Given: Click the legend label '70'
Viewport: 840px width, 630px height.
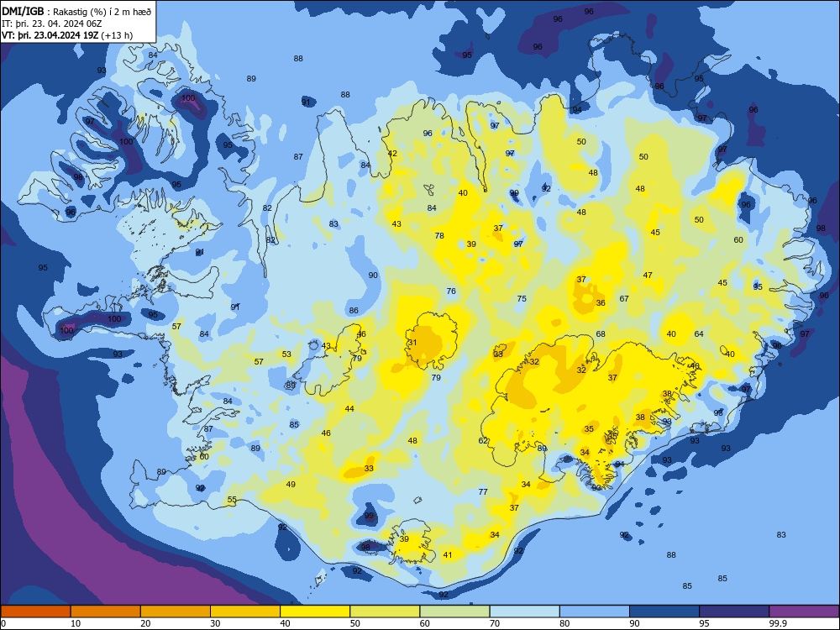Looking at the screenshot, I should coord(495,623).
